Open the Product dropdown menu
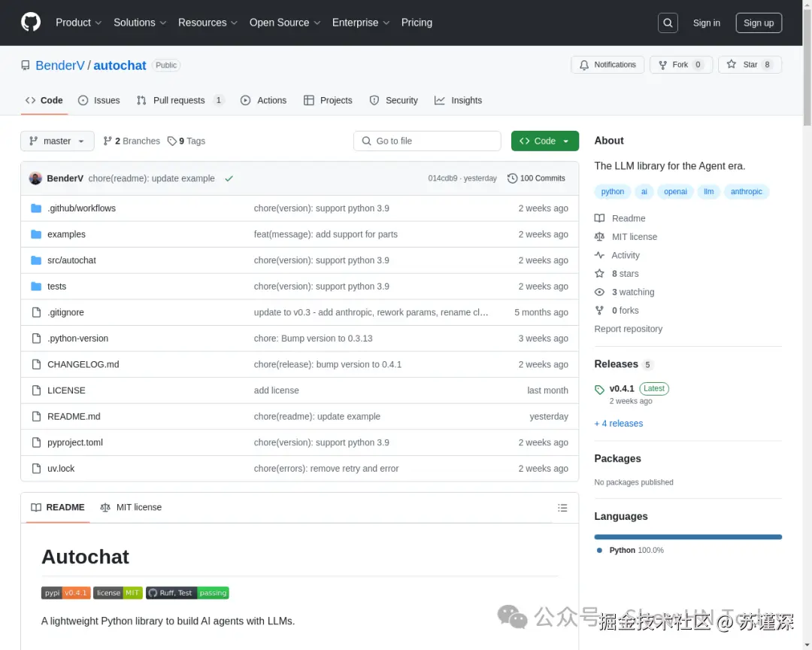The image size is (812, 650). 78,23
